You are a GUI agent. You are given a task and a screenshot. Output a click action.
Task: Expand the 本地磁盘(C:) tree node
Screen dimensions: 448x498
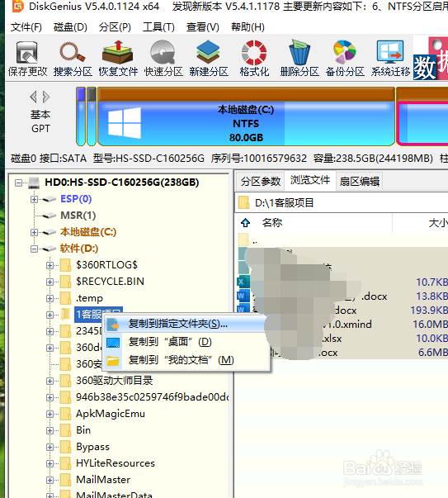(34, 232)
